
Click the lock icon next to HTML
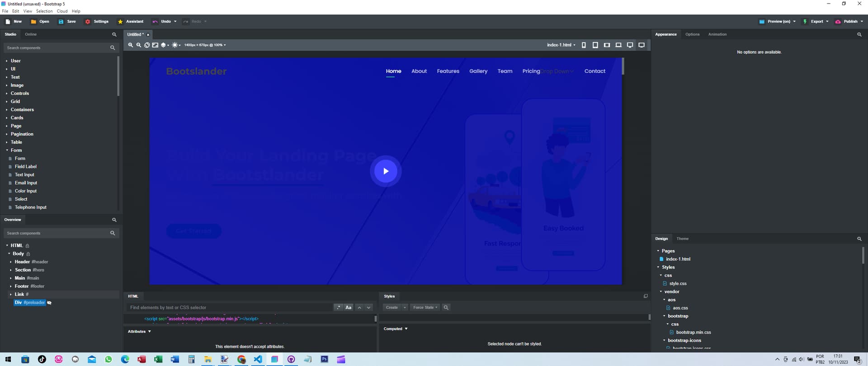(27, 246)
